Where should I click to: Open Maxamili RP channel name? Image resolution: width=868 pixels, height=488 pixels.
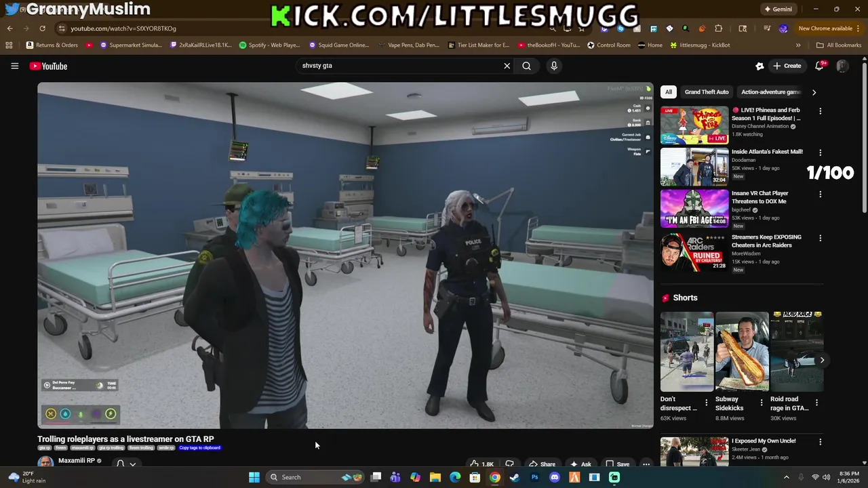point(77,461)
